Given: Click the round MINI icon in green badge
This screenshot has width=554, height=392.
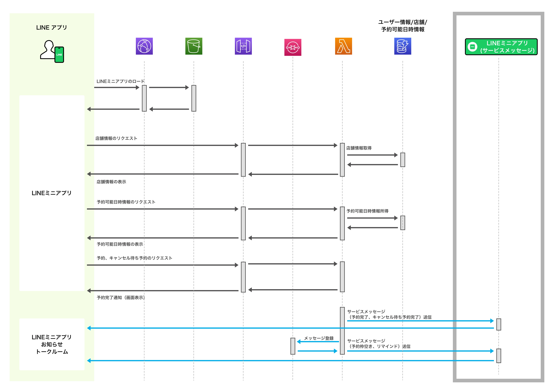Looking at the screenshot, I should pos(472,47).
